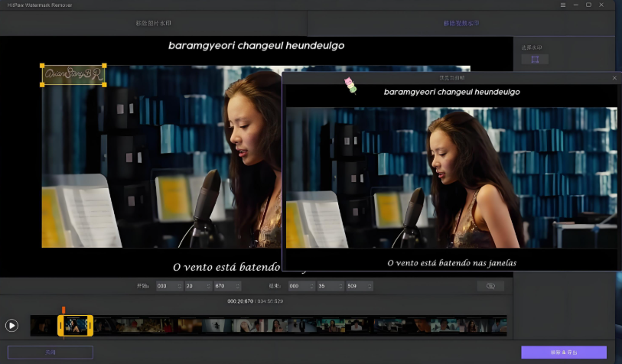
Task: Close the frame preview popup window
Action: [614, 78]
